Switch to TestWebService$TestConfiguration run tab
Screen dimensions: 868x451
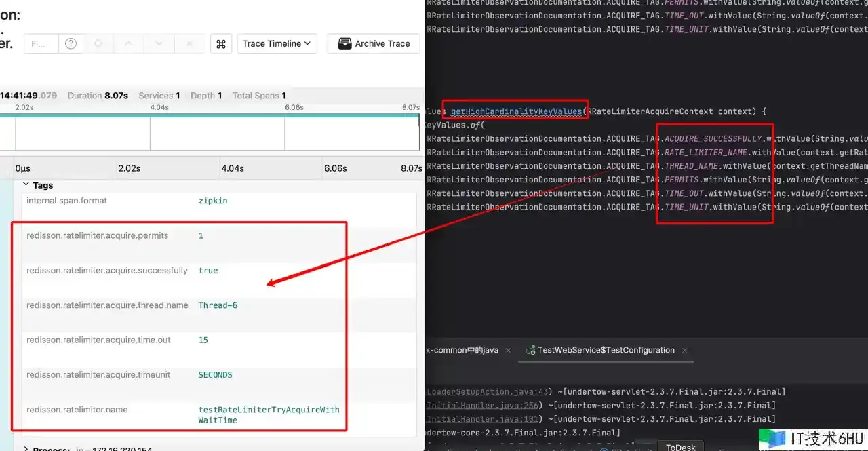coord(606,350)
